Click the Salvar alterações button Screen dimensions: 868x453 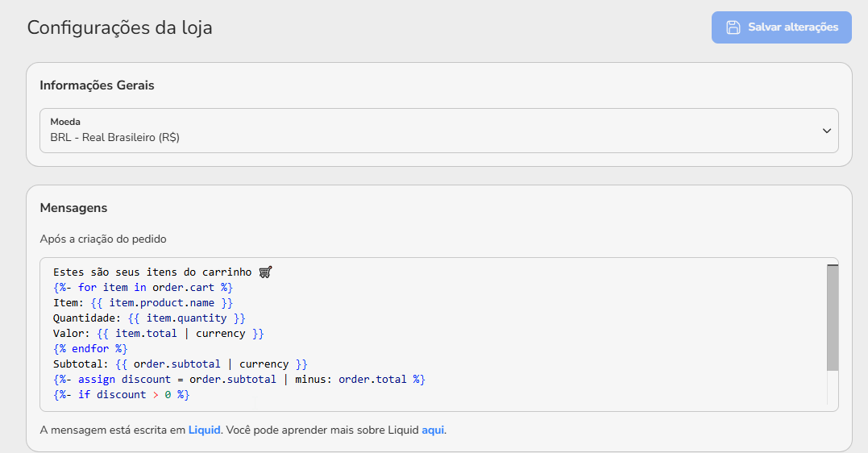[781, 27]
